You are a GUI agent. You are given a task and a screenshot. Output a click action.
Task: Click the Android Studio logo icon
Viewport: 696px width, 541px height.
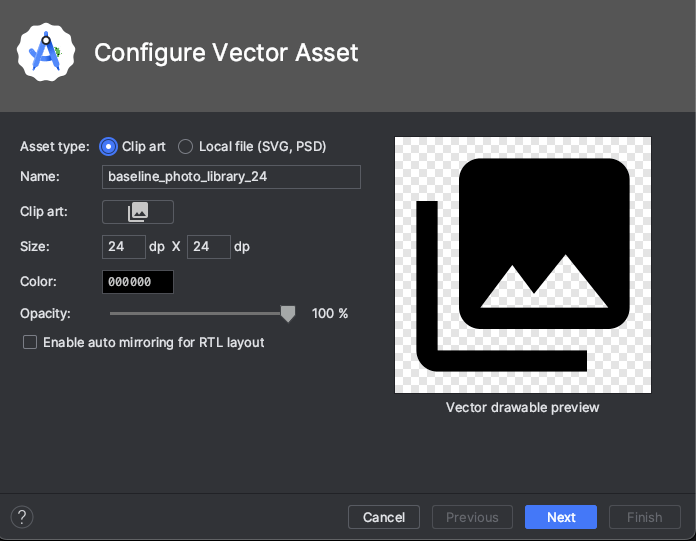pyautogui.click(x=46, y=52)
